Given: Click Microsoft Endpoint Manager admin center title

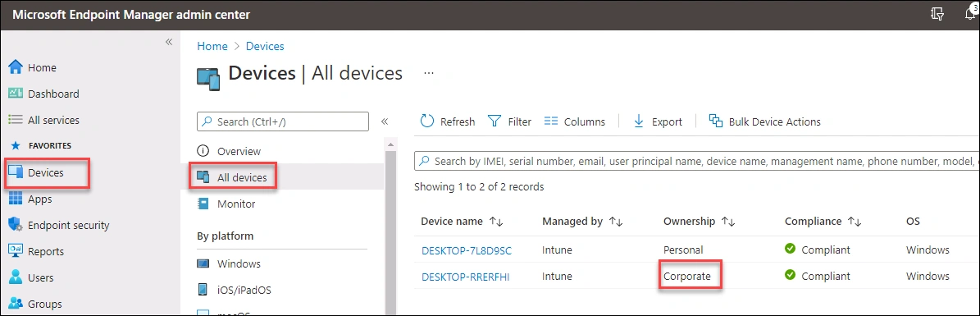Looking at the screenshot, I should click(x=131, y=15).
